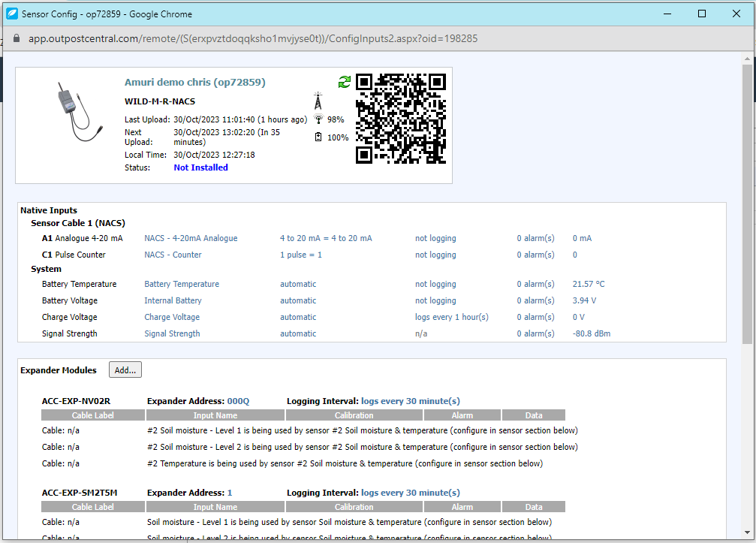Click the antenna transmitter icon
The width and height of the screenshot is (756, 543).
point(318,98)
